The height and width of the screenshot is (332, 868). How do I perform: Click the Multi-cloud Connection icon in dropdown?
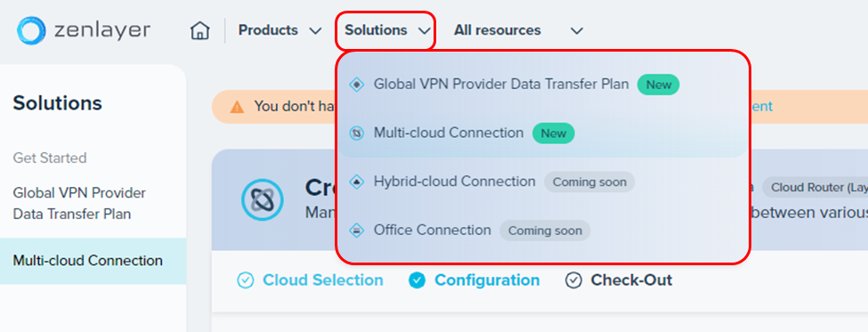pos(357,134)
